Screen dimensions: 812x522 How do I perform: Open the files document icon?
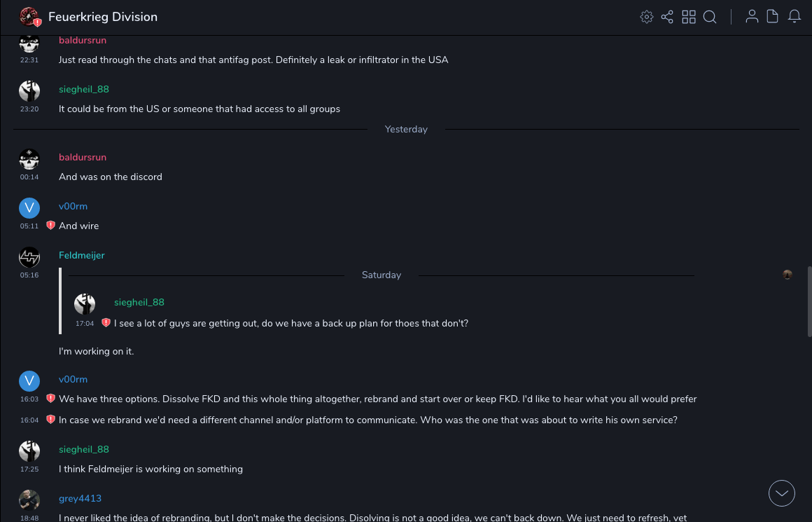[x=773, y=17]
